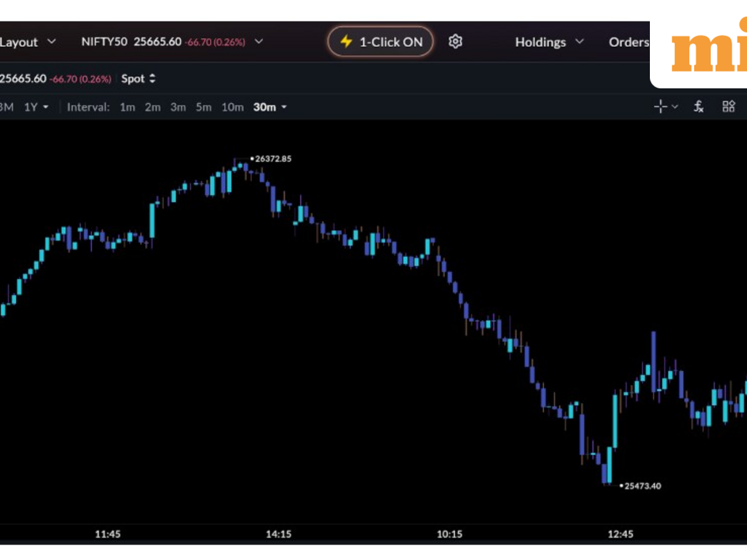Screen dimensions: 747x560
Task: Open the settings gear next to 1-Click
Action: (x=456, y=42)
